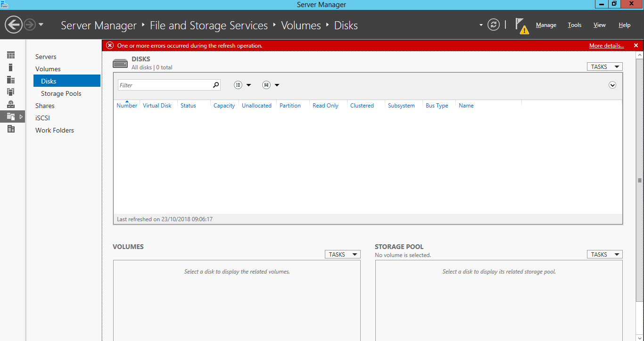The width and height of the screenshot is (644, 341).
Task: Sort by Partition column
Action: pos(290,106)
